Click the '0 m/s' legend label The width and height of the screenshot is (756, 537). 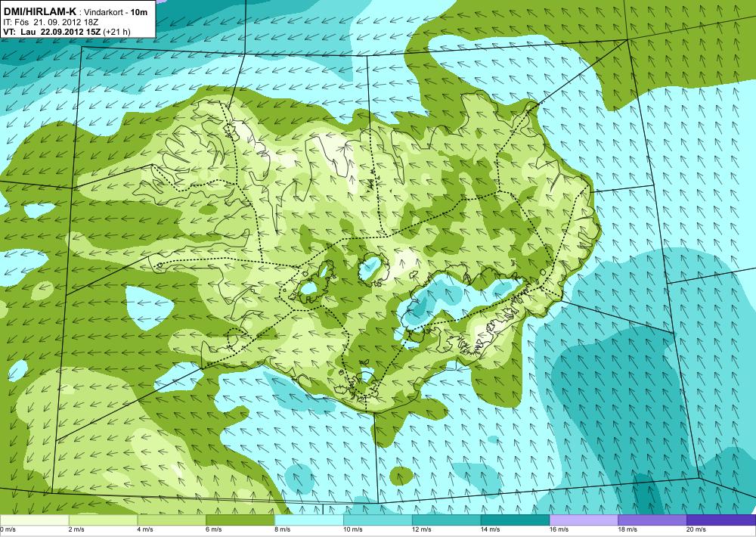point(8,529)
